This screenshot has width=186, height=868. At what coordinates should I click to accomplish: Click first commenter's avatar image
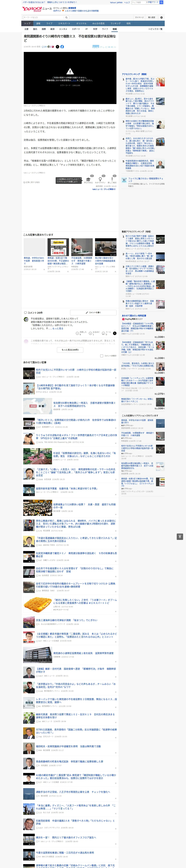coord(26,319)
